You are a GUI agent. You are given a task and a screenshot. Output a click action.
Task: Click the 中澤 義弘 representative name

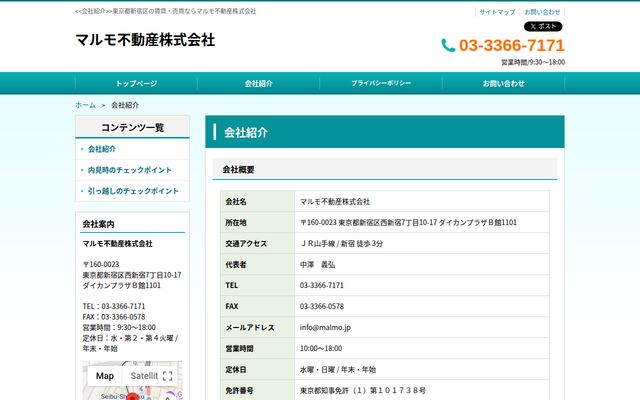click(x=318, y=264)
